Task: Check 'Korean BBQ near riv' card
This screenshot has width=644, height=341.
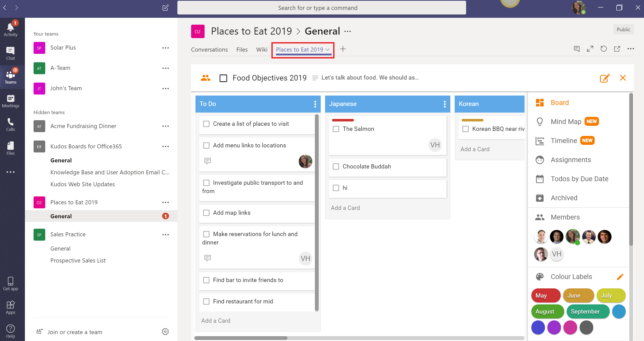Action: coord(466,129)
